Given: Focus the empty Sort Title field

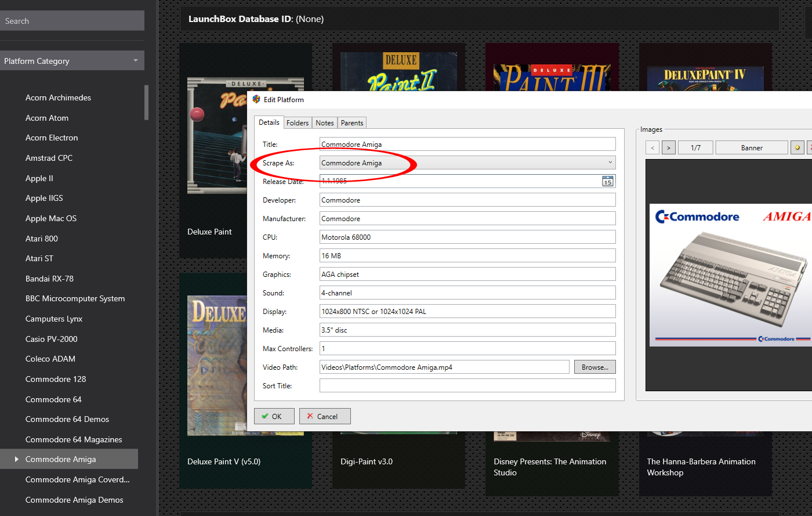Looking at the screenshot, I should click(x=467, y=385).
